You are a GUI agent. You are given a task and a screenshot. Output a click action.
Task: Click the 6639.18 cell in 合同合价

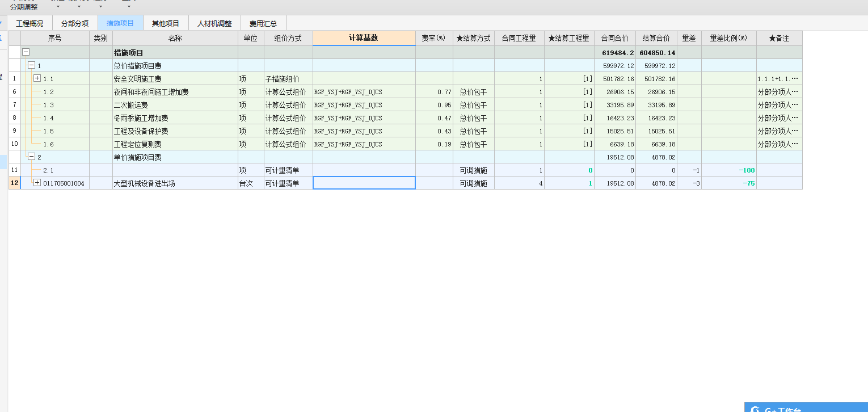615,144
